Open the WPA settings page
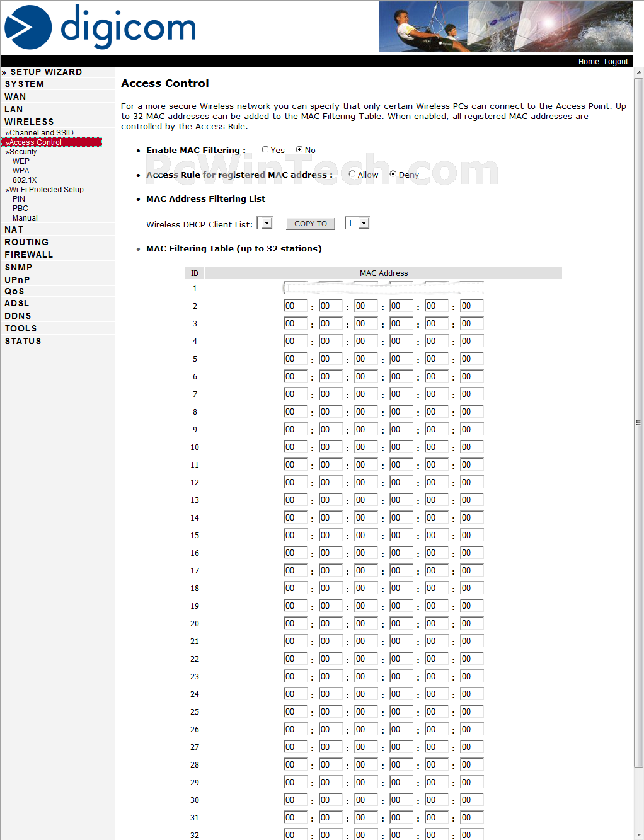Viewport: 644px width, 840px height. [21, 171]
